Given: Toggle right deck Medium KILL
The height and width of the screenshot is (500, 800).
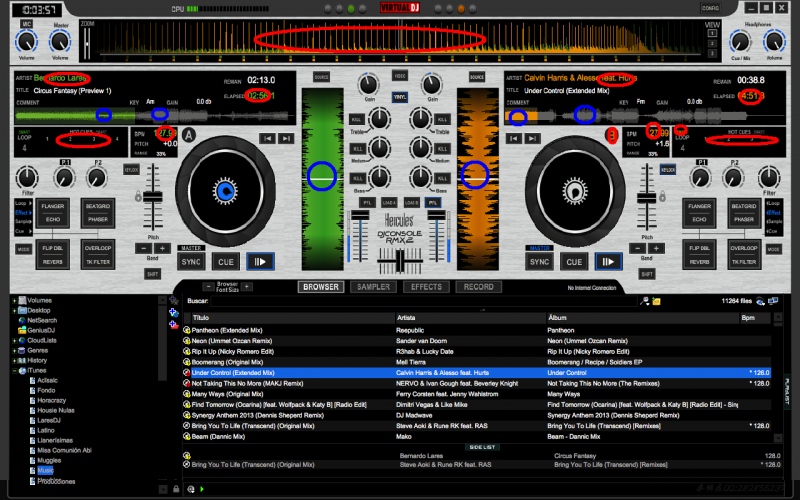Looking at the screenshot, I should [442, 149].
